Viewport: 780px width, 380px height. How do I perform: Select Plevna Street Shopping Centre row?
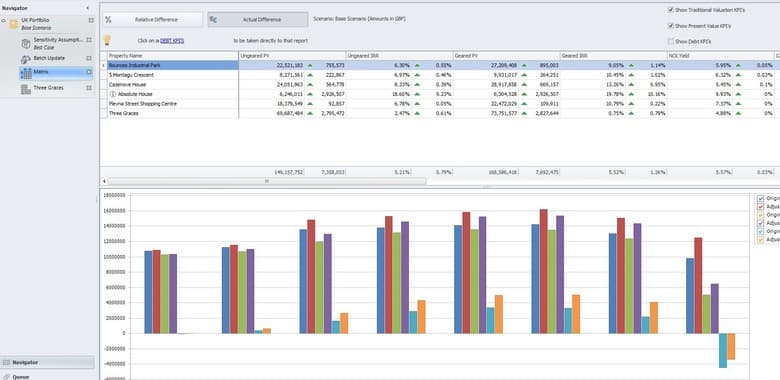(x=440, y=104)
